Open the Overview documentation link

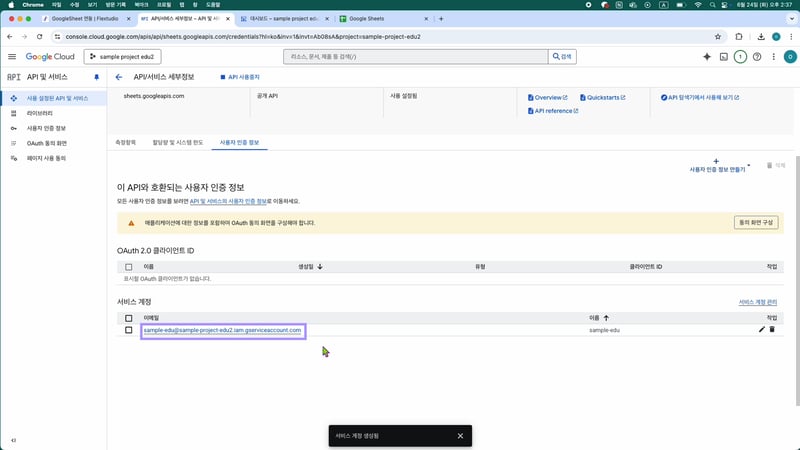547,97
